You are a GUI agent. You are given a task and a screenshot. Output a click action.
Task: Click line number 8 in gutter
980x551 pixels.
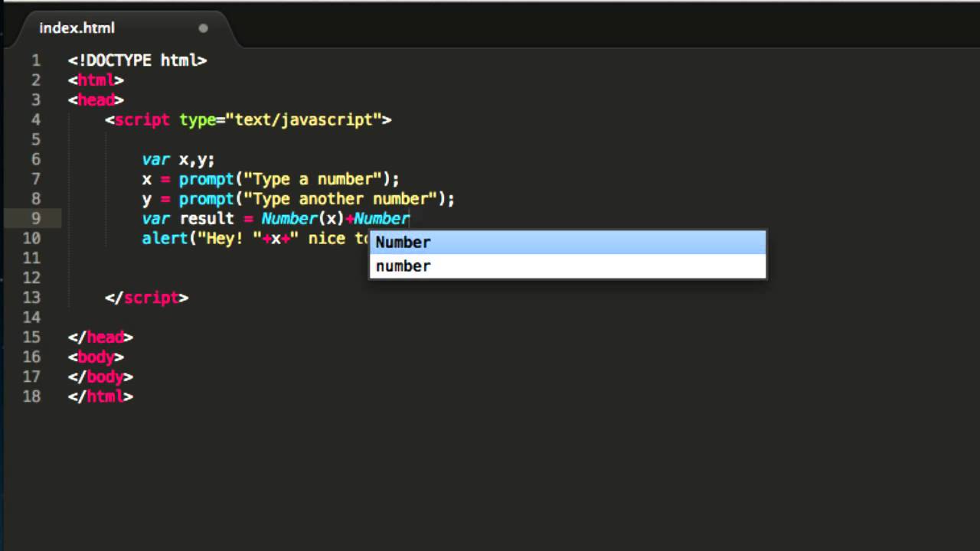[x=35, y=199]
